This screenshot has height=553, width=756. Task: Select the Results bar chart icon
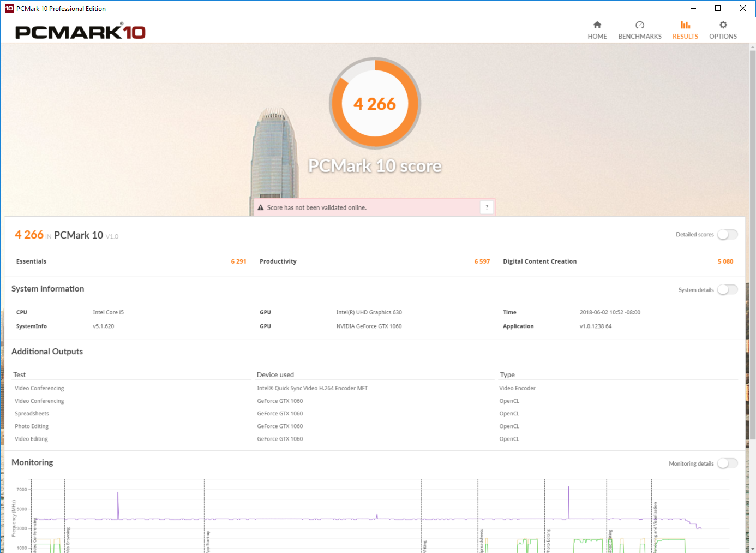pyautogui.click(x=685, y=25)
